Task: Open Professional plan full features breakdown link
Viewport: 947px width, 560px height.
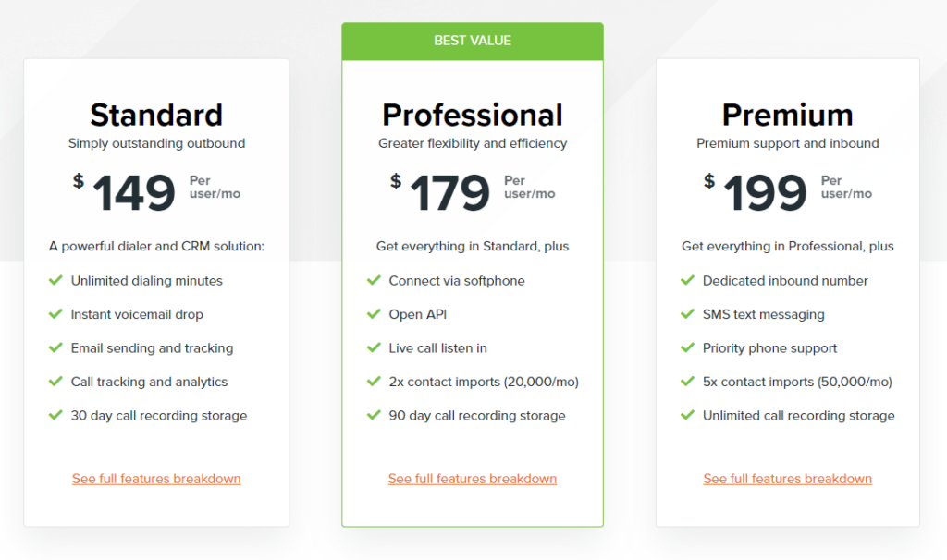Action: tap(473, 479)
